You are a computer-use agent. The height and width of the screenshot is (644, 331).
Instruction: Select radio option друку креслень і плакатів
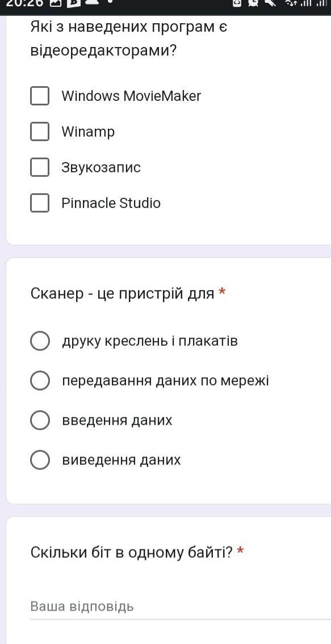point(40,341)
